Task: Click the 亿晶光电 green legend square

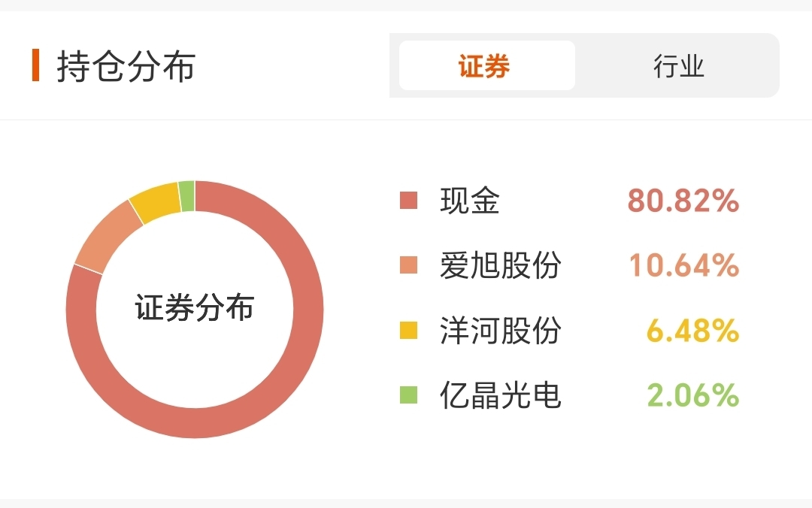Action: [x=408, y=395]
